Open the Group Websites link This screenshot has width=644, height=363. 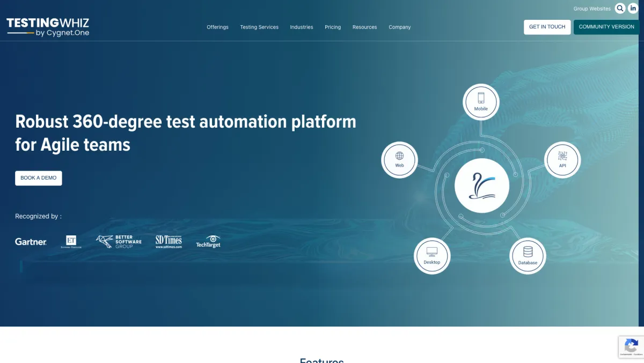[x=592, y=9]
